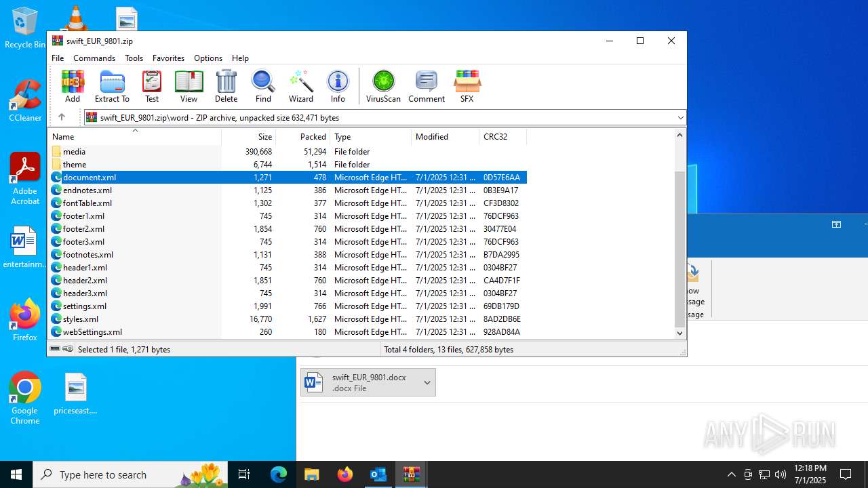Click the Extract To toolbar icon
868x488 pixels.
click(112, 86)
